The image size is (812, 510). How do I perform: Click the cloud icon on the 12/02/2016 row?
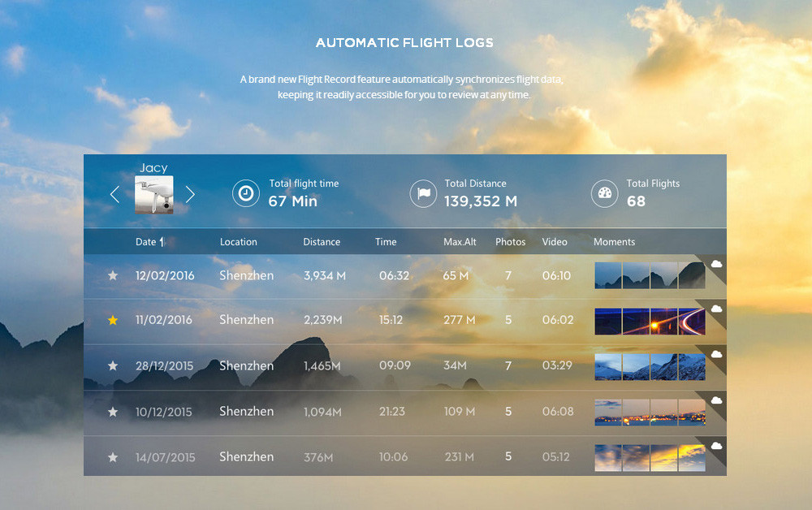tap(717, 264)
